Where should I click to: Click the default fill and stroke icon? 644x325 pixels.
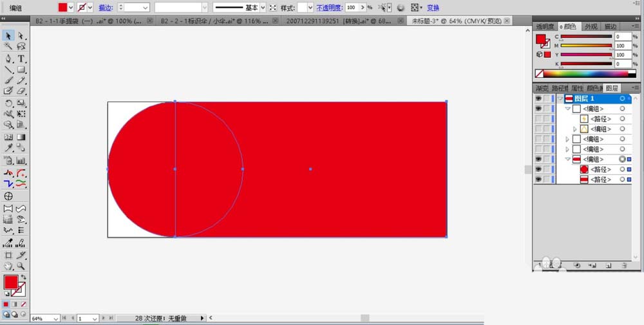pyautogui.click(x=7, y=293)
